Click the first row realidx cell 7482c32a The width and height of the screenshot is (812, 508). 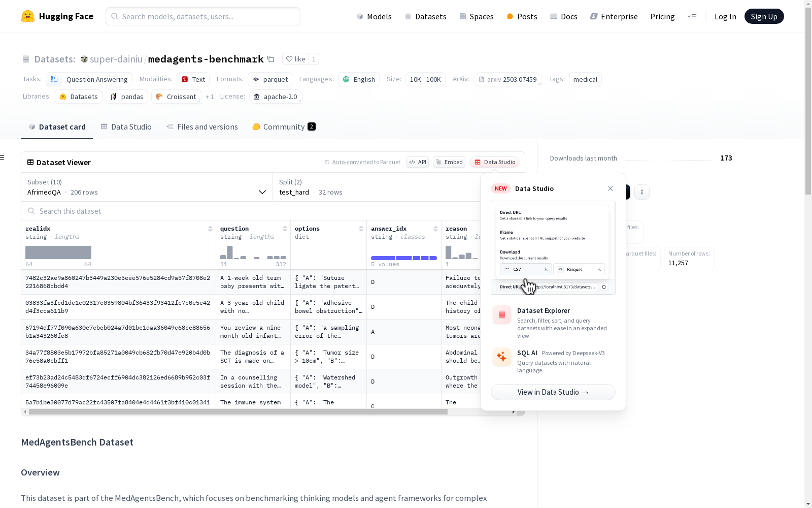pos(118,282)
